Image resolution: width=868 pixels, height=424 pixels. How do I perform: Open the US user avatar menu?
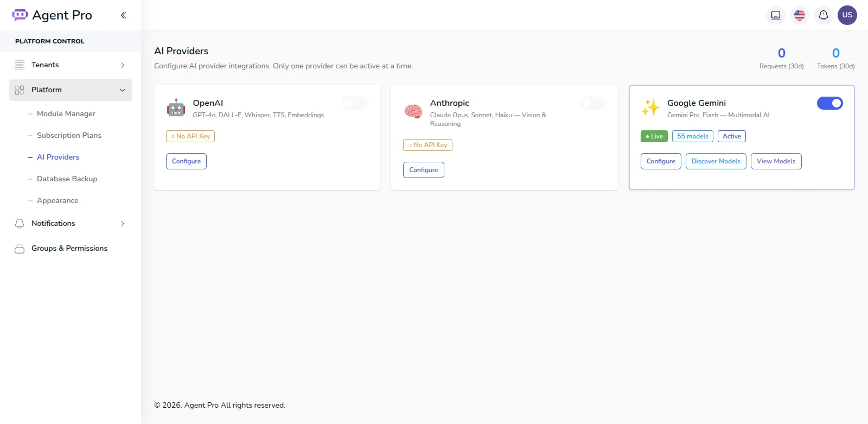847,15
